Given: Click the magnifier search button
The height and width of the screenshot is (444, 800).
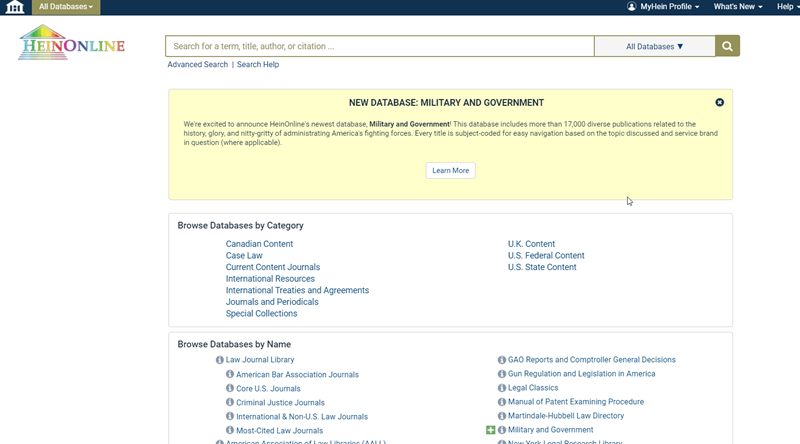Looking at the screenshot, I should pos(727,46).
